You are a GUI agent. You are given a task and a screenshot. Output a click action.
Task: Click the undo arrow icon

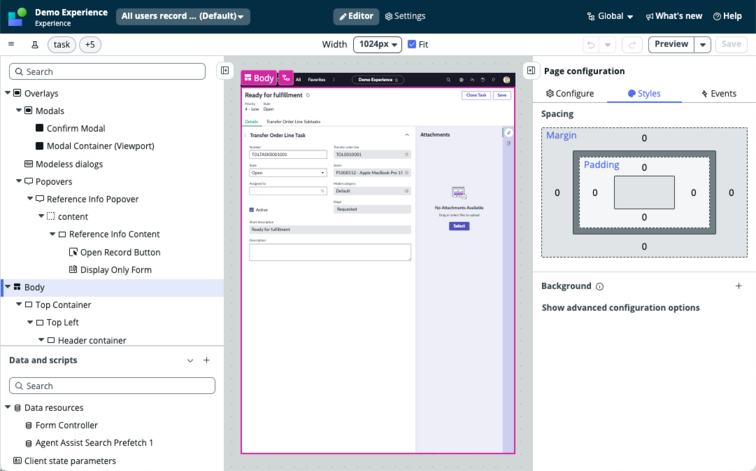pyautogui.click(x=591, y=45)
